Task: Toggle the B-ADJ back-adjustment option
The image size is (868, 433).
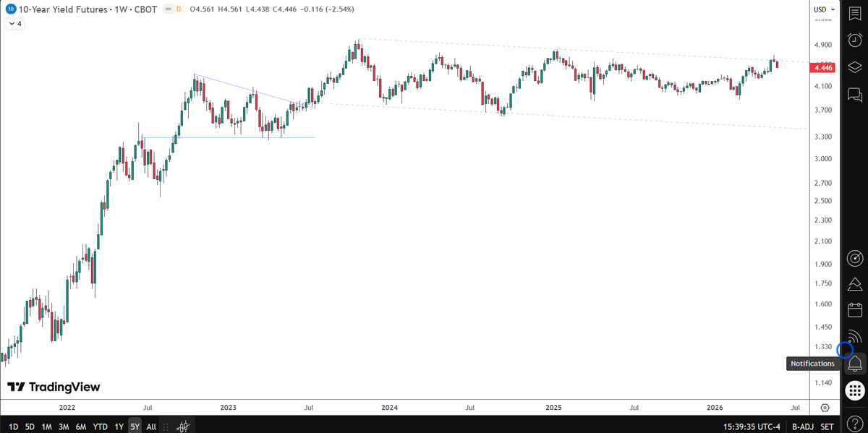Action: [804, 426]
